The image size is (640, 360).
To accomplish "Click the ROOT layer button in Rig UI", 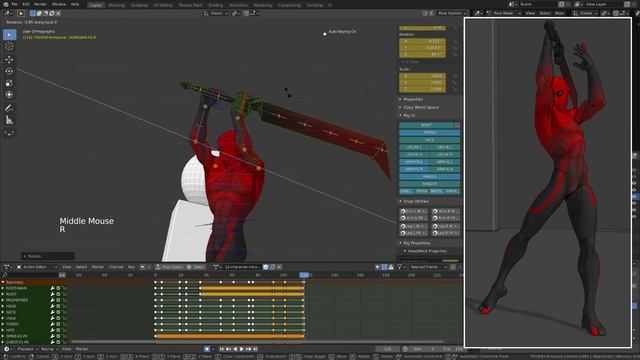I will tap(427, 125).
